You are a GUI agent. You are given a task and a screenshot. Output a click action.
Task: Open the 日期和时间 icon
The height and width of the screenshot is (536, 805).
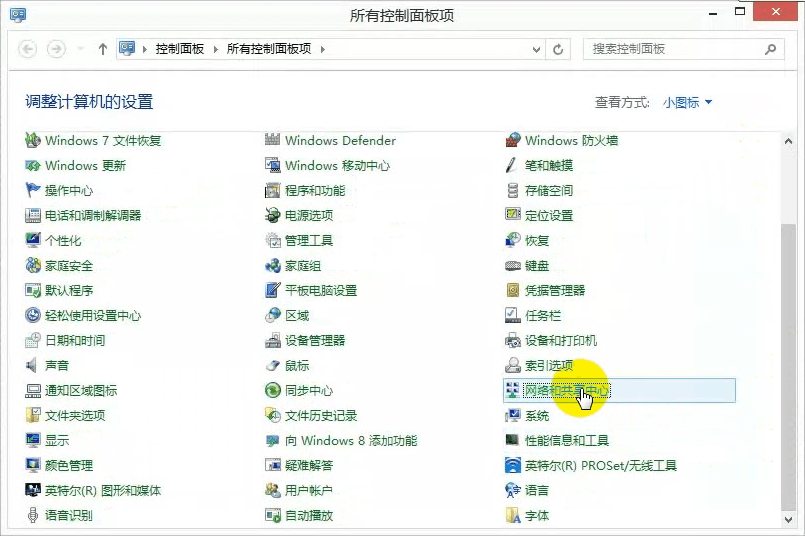pyautogui.click(x=33, y=341)
